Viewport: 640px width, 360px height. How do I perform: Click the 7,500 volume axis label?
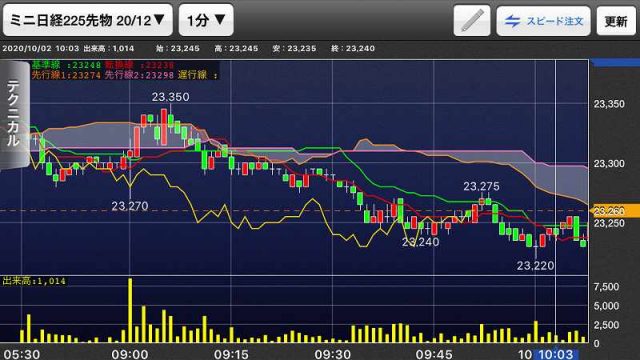(x=606, y=287)
